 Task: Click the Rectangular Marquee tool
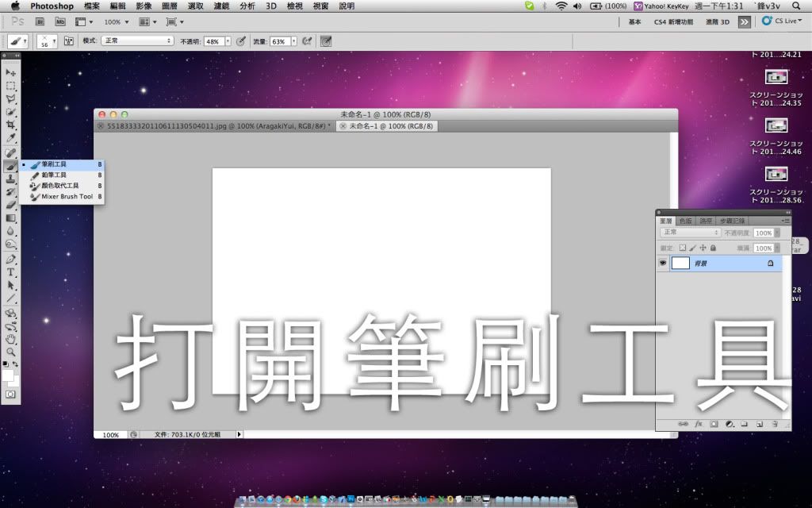pyautogui.click(x=11, y=86)
